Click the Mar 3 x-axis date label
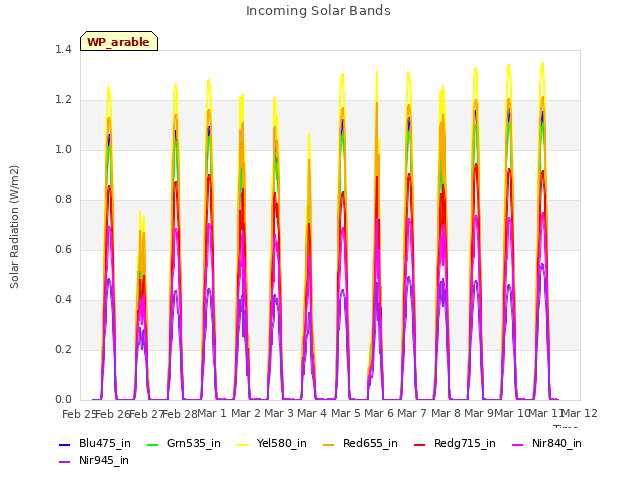The height and width of the screenshot is (480, 640). 279,414
